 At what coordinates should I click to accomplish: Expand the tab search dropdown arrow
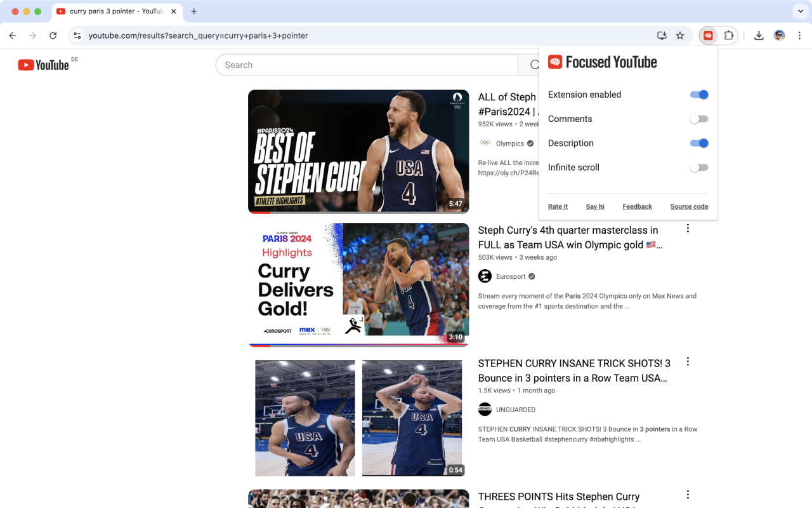pos(799,11)
